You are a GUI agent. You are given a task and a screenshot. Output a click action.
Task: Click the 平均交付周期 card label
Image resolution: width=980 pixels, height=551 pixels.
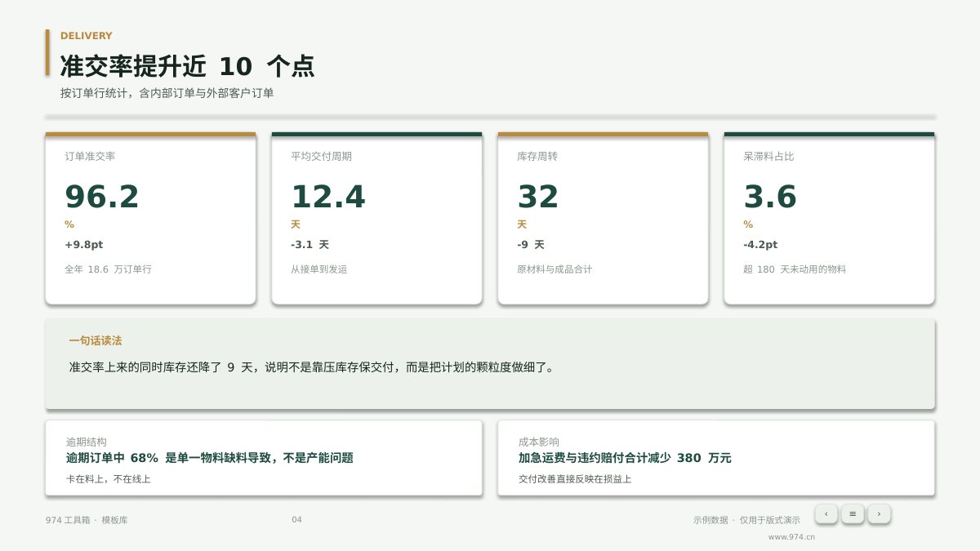322,156
